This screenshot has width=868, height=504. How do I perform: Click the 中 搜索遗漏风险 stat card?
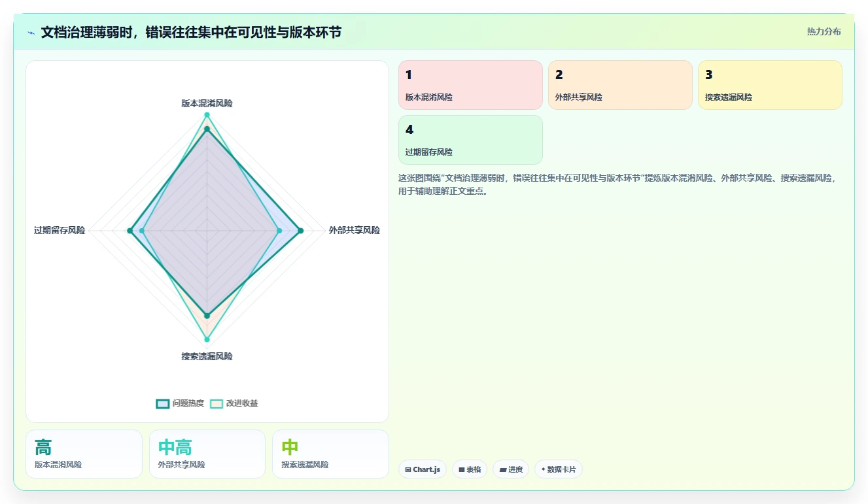tap(330, 454)
